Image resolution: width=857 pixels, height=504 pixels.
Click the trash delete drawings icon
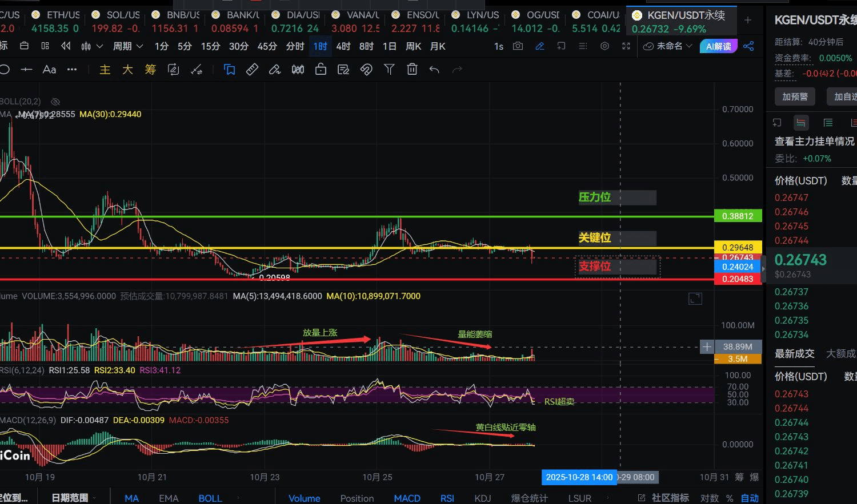pos(412,70)
